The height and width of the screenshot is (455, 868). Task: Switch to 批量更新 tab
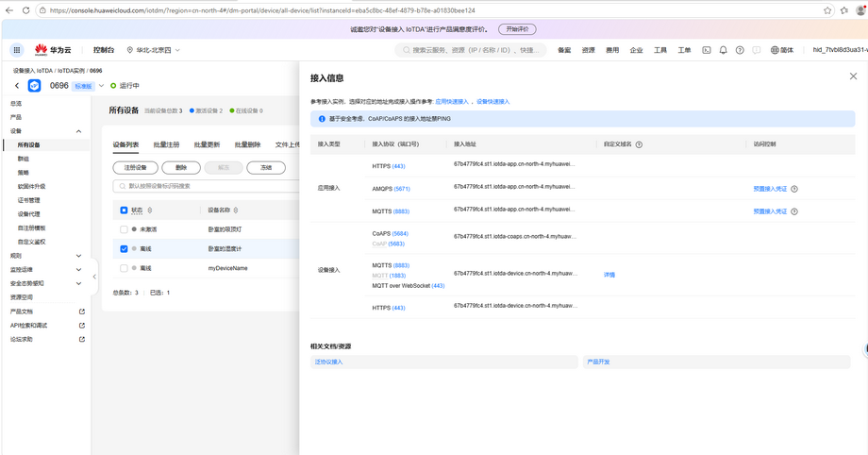click(207, 144)
